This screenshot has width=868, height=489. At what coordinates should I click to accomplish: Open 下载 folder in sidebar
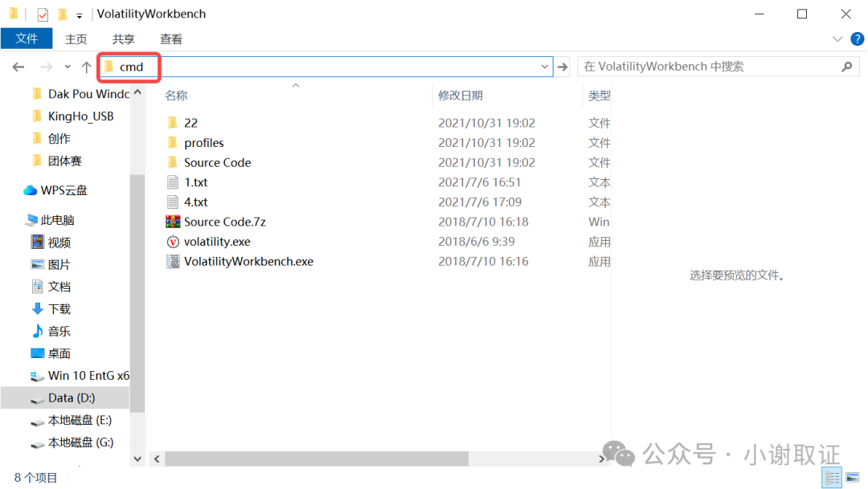coord(59,308)
